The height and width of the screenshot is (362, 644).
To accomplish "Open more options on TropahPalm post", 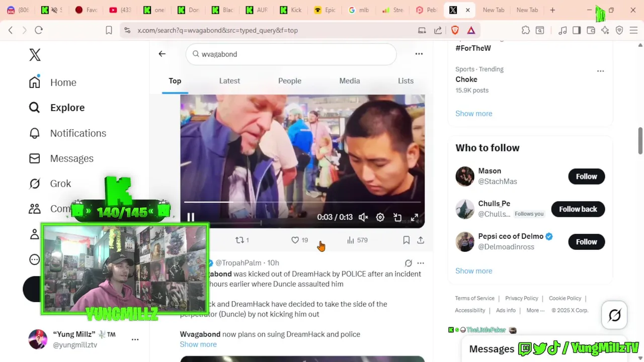I will click(x=421, y=263).
